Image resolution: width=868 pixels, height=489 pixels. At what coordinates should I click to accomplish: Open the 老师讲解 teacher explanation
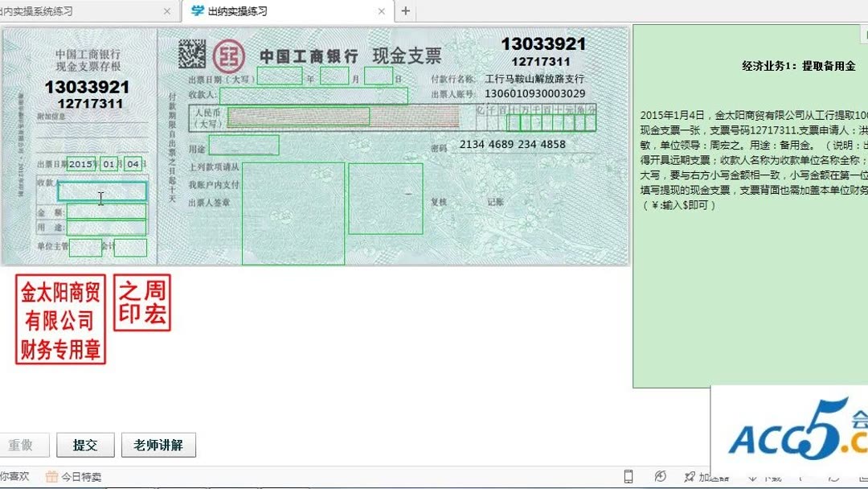158,444
